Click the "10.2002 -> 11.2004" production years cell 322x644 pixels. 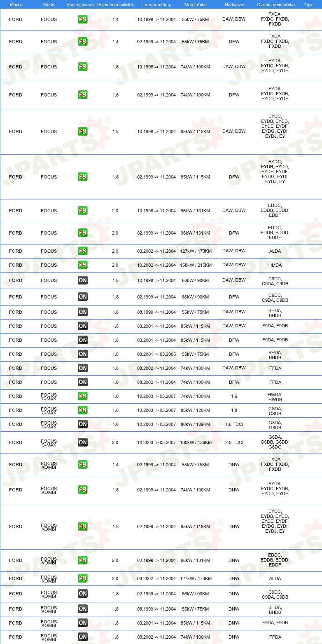pyautogui.click(x=156, y=265)
